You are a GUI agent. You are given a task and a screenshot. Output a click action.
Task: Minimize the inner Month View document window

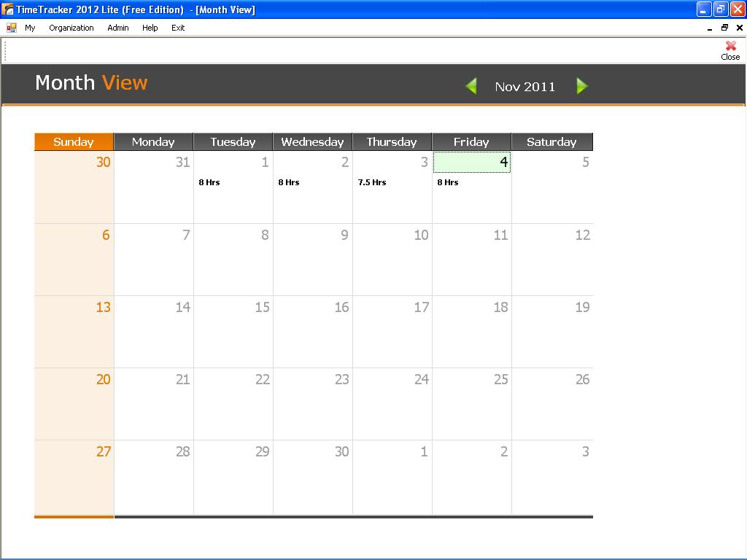tap(710, 28)
